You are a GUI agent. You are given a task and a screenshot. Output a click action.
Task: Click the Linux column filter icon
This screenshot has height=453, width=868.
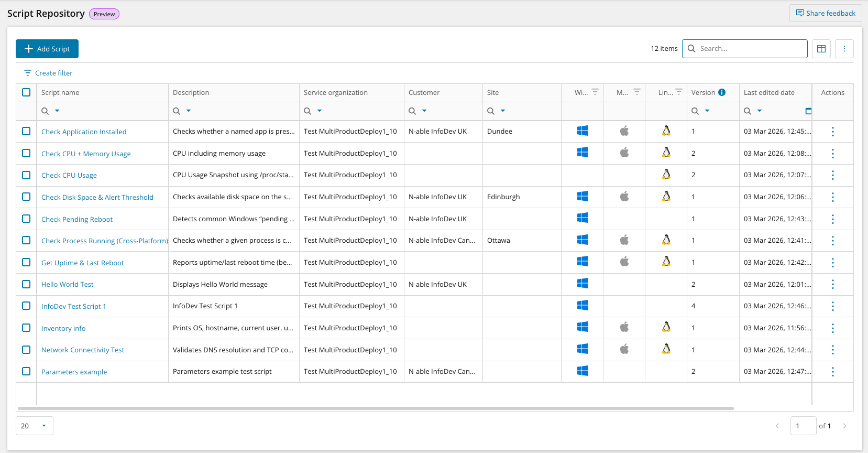679,92
